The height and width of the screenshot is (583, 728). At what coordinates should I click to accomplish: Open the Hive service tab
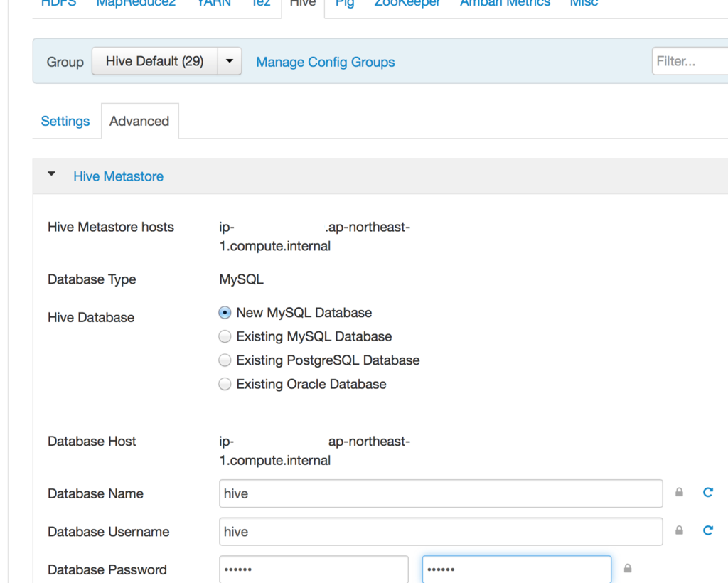(303, 3)
